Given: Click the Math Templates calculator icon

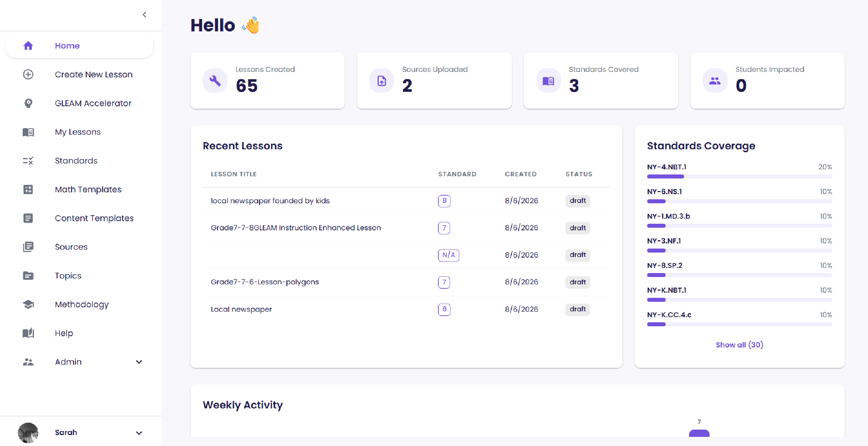Looking at the screenshot, I should pos(28,189).
